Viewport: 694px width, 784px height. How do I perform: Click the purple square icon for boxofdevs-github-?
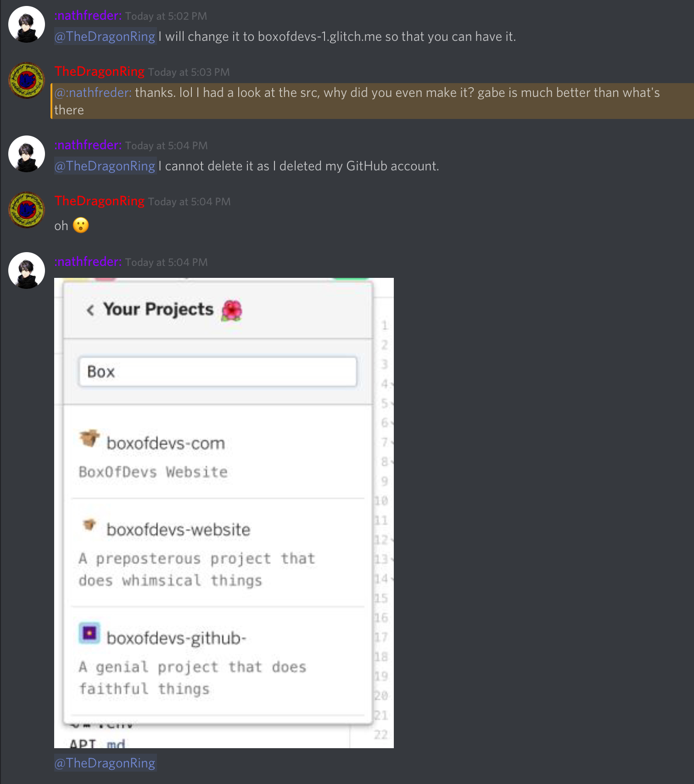(x=90, y=633)
